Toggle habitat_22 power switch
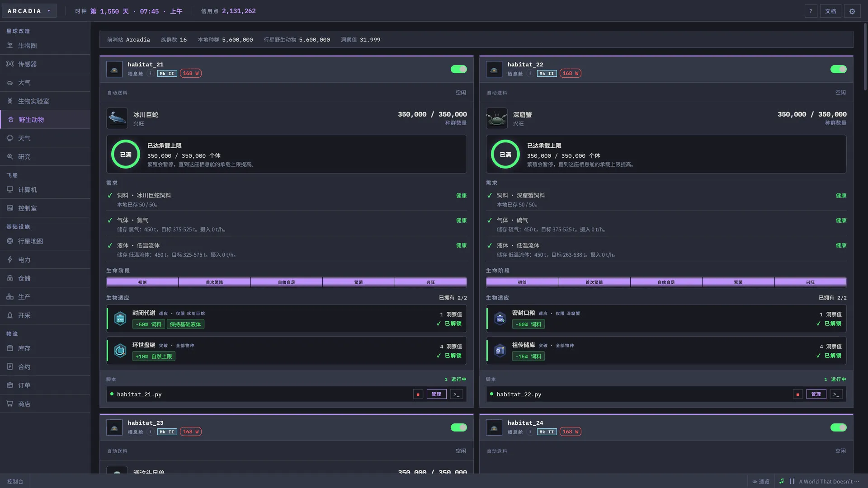 (x=838, y=69)
